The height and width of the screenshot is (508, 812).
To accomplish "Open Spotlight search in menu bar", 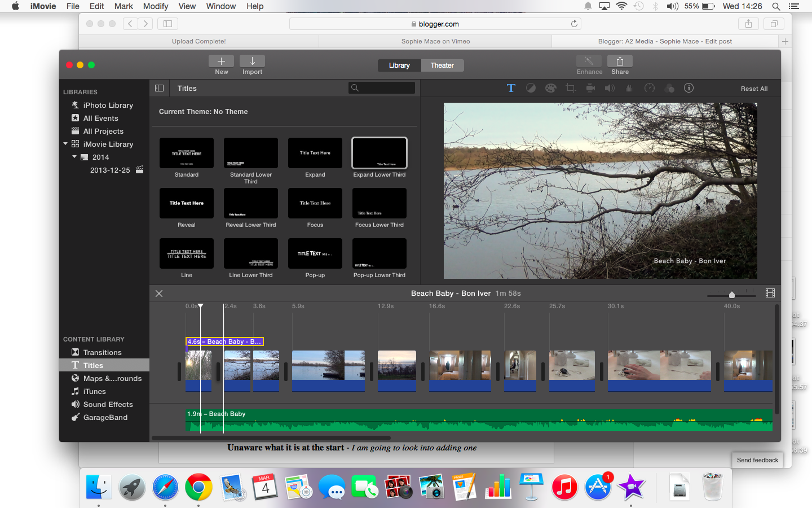I will [x=776, y=6].
